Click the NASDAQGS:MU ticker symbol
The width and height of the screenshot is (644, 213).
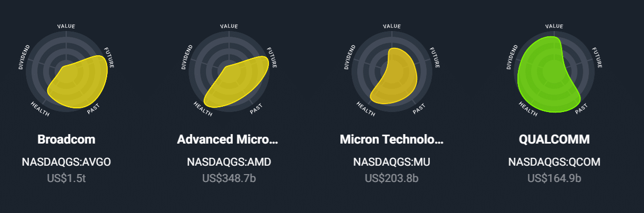coord(391,163)
